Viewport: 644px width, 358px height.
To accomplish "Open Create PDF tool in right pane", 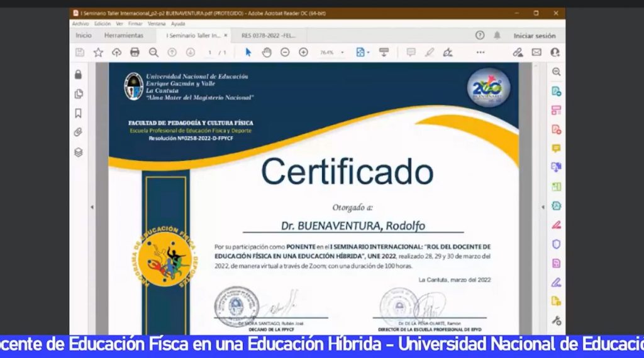I will point(557,129).
